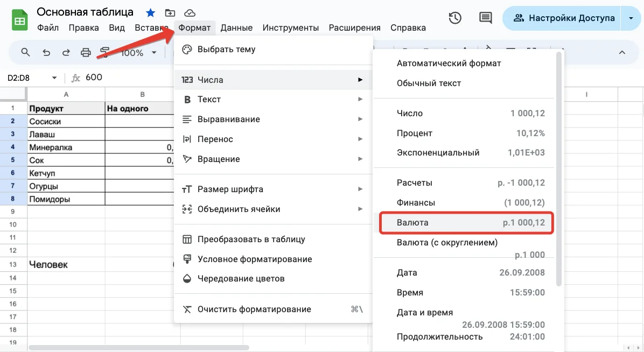Screen dimensions: 644x352
Task: Click the Настройки Доступа share button
Action: click(x=563, y=18)
